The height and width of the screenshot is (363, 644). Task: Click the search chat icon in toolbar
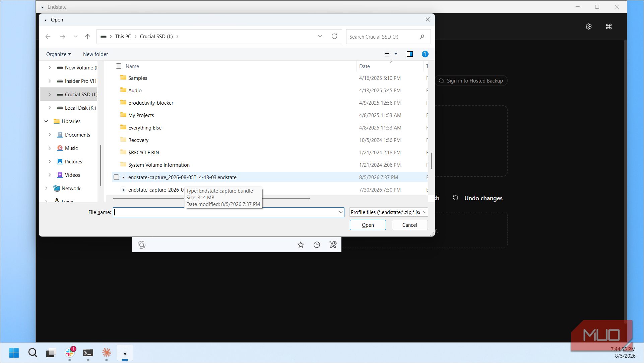tap(141, 245)
